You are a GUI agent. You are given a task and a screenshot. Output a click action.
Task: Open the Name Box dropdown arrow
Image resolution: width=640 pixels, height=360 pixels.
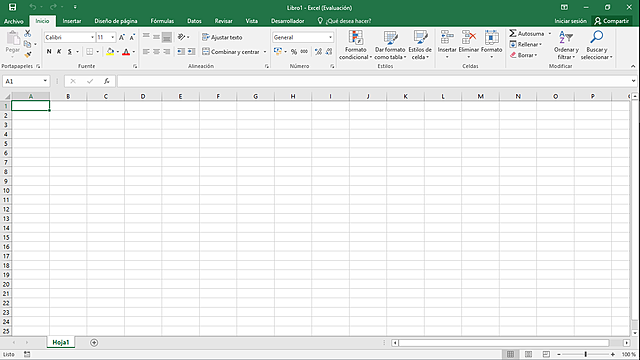tap(45, 81)
